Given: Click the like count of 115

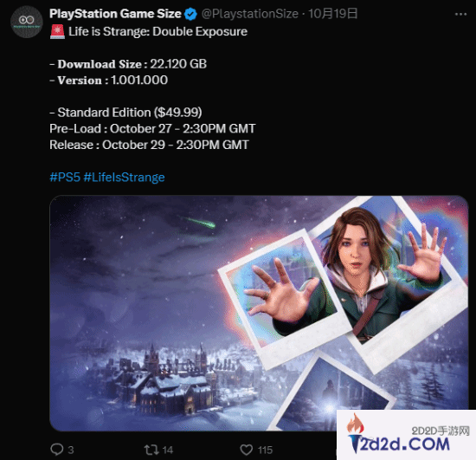Looking at the screenshot, I should [266, 450].
